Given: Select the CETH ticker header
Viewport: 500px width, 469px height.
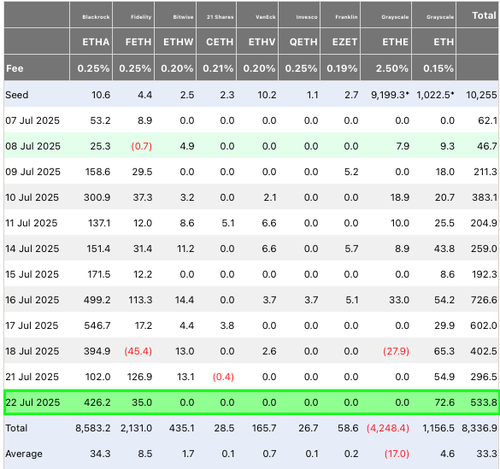Looking at the screenshot, I should [220, 42].
